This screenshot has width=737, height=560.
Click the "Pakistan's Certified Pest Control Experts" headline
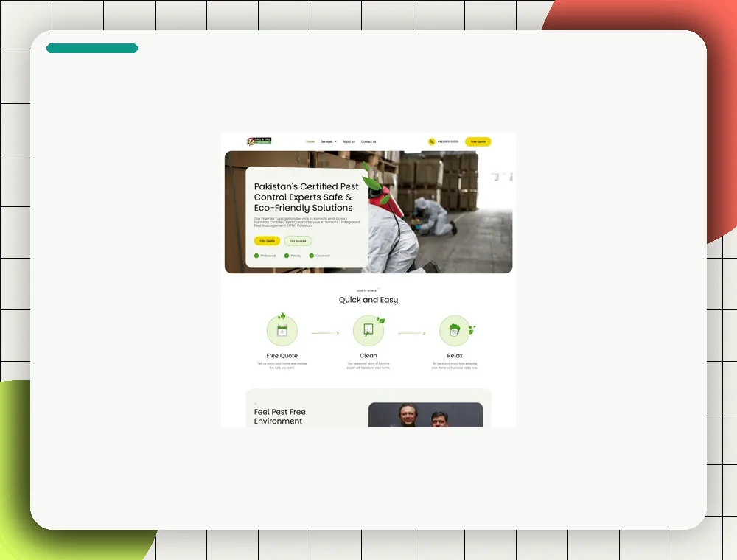[x=307, y=197]
